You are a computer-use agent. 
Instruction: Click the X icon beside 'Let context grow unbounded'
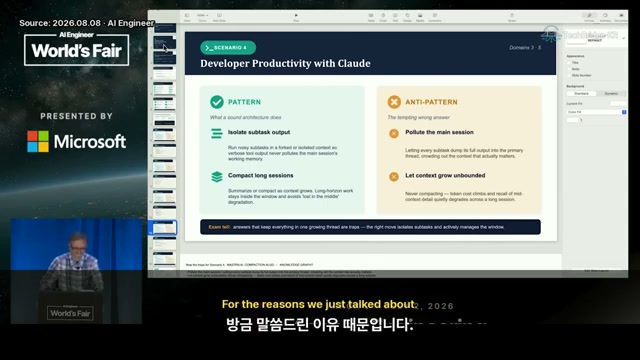pyautogui.click(x=394, y=177)
